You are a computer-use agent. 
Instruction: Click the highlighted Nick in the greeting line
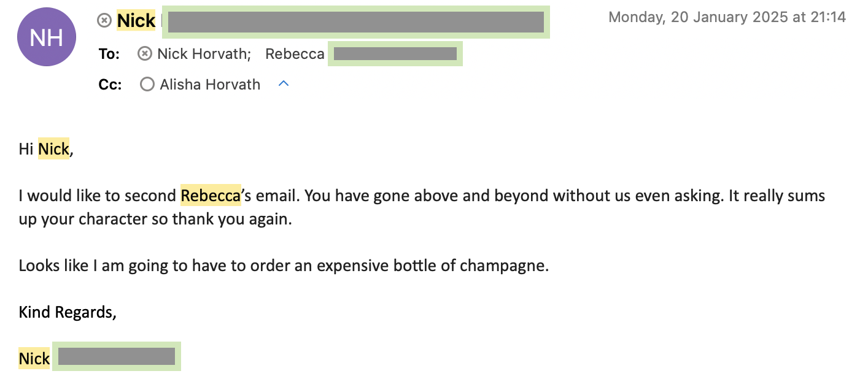click(54, 148)
